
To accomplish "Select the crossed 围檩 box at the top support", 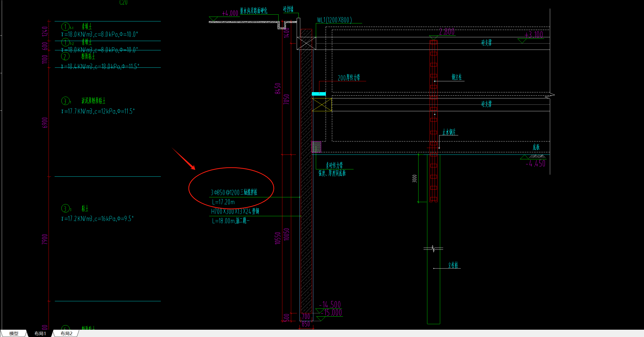I will pos(306,43).
